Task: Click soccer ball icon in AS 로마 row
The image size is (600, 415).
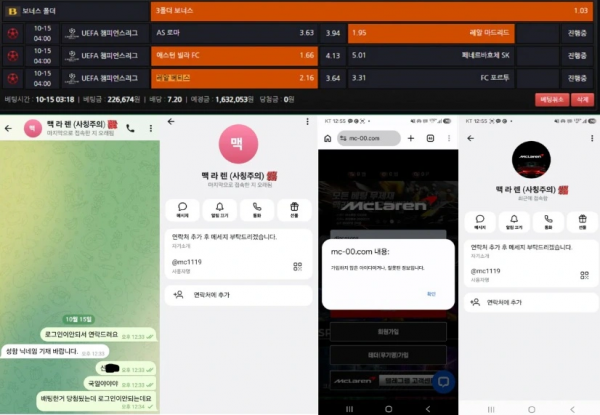Action: [13, 34]
